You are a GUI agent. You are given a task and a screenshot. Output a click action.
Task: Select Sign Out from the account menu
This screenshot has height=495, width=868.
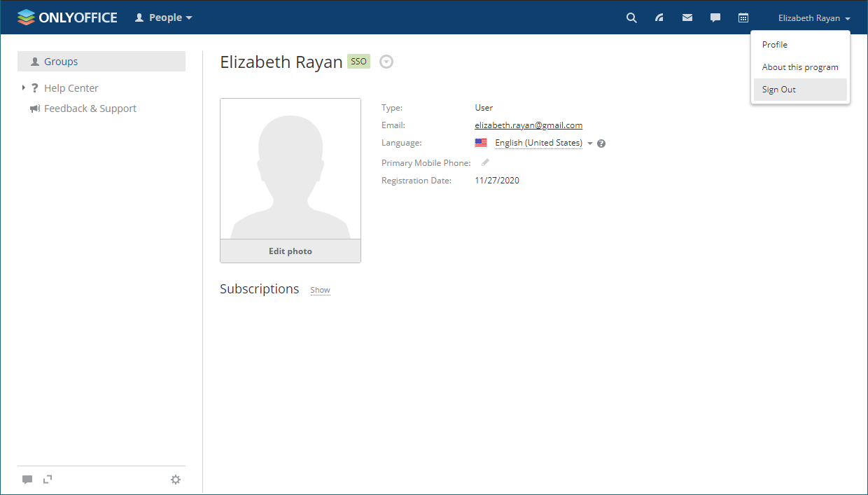click(778, 89)
